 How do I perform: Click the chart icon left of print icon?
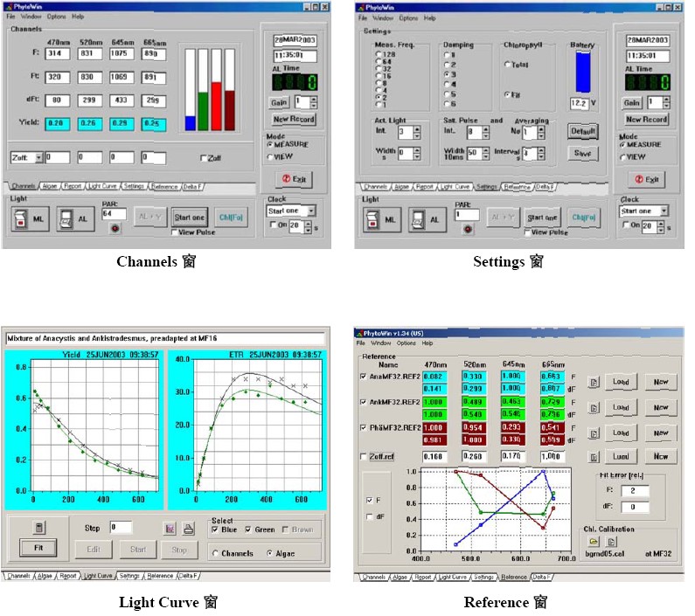coord(170,528)
